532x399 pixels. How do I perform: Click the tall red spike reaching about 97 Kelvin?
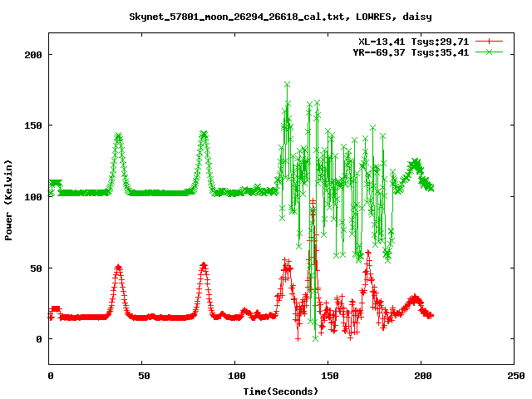(313, 201)
